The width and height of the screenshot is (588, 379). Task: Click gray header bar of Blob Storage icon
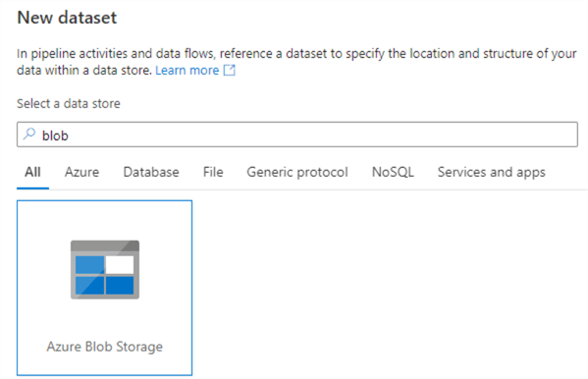105,246
